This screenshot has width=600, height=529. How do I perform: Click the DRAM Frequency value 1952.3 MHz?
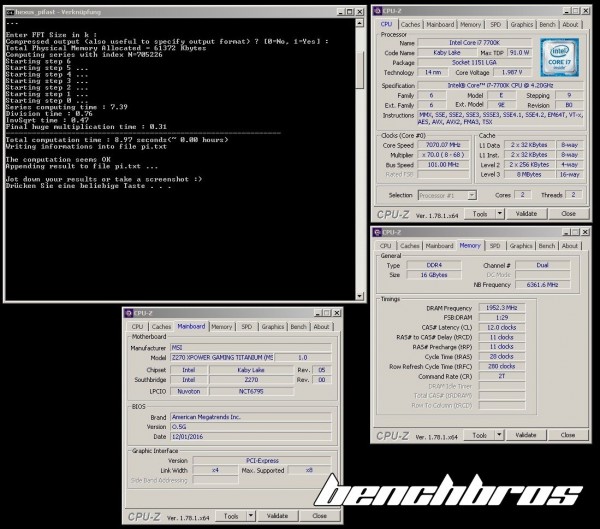502,307
